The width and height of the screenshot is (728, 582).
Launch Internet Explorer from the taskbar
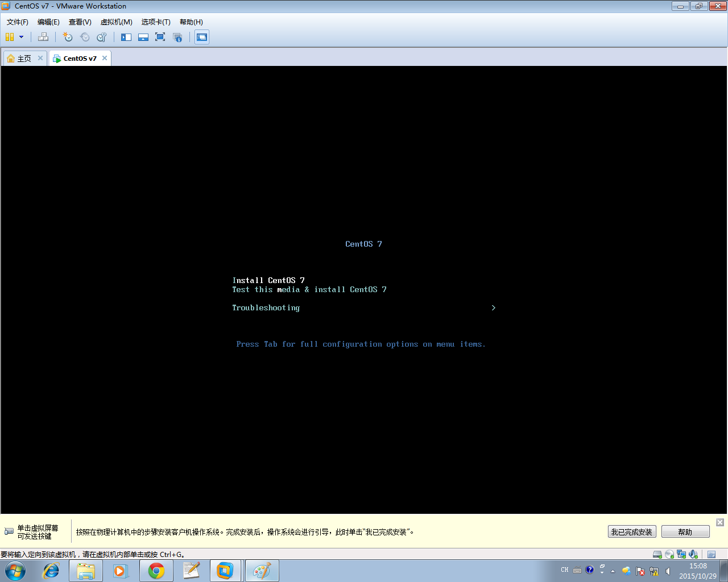click(51, 571)
